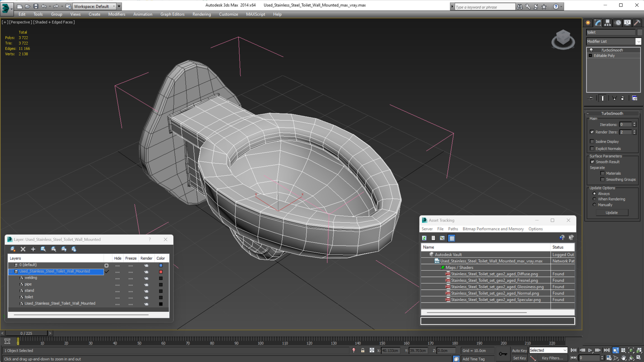Open key mode Selected dropdown
Screen dimensions: 644x362
tap(548, 350)
